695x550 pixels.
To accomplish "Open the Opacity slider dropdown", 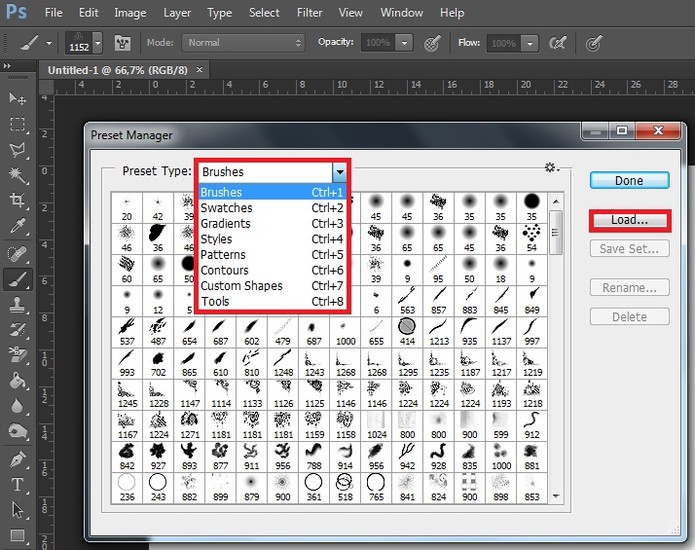I will [404, 43].
